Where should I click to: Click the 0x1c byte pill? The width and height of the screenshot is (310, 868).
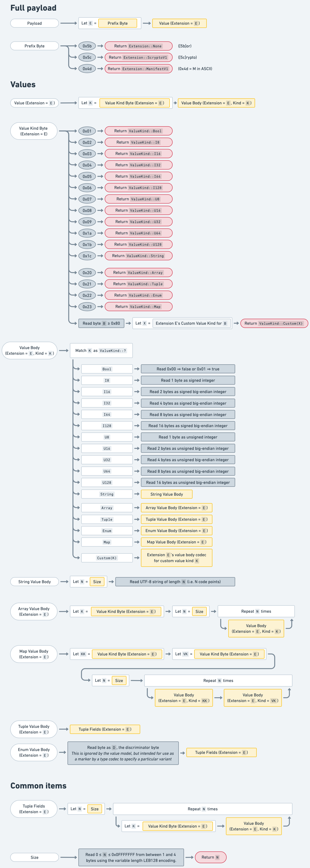pos(87,256)
